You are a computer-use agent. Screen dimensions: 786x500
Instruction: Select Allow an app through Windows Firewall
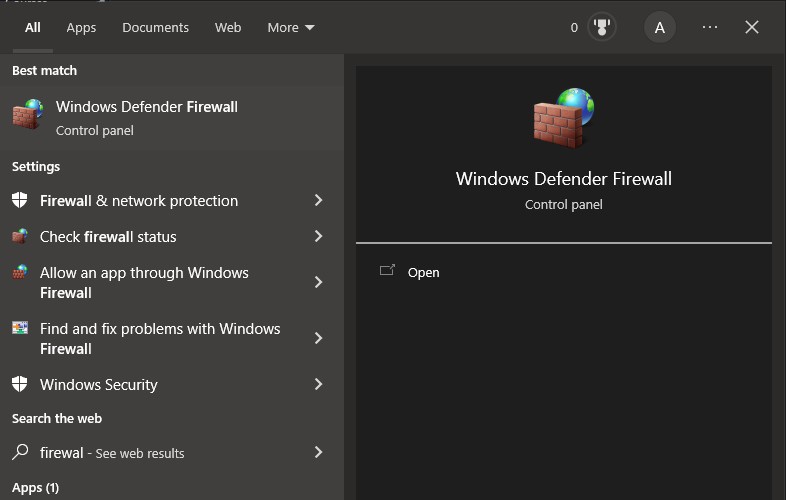[144, 282]
